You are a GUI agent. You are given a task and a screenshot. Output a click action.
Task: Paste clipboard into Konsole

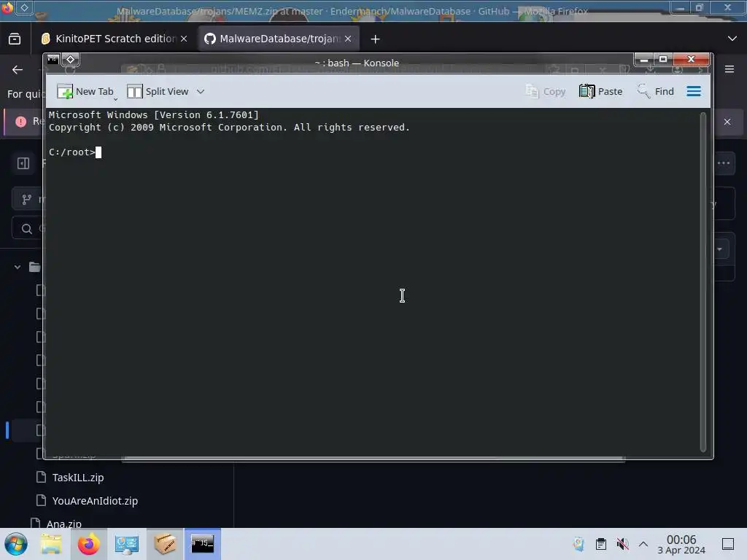(x=600, y=91)
